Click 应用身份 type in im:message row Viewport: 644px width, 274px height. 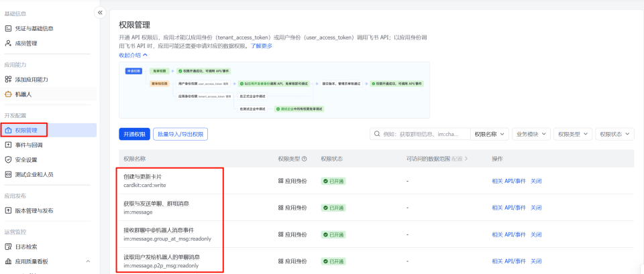click(292, 208)
